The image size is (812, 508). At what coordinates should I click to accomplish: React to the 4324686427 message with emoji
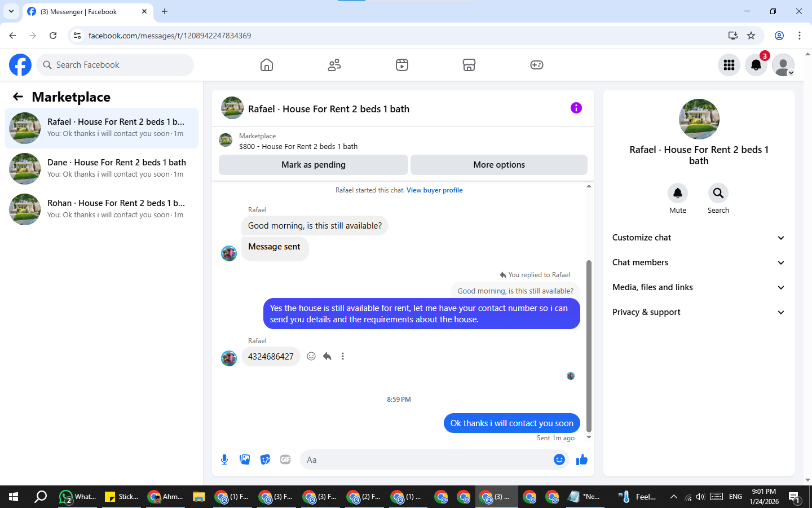pos(311,356)
